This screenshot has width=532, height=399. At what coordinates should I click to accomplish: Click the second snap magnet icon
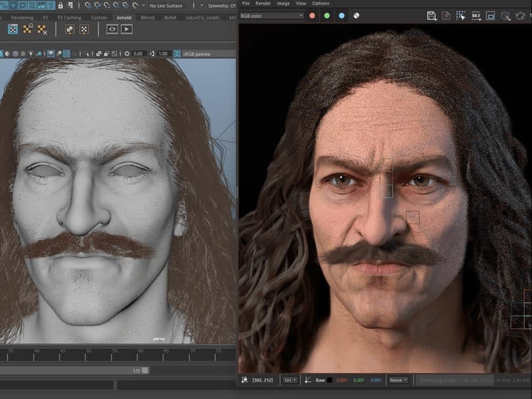[98, 5]
